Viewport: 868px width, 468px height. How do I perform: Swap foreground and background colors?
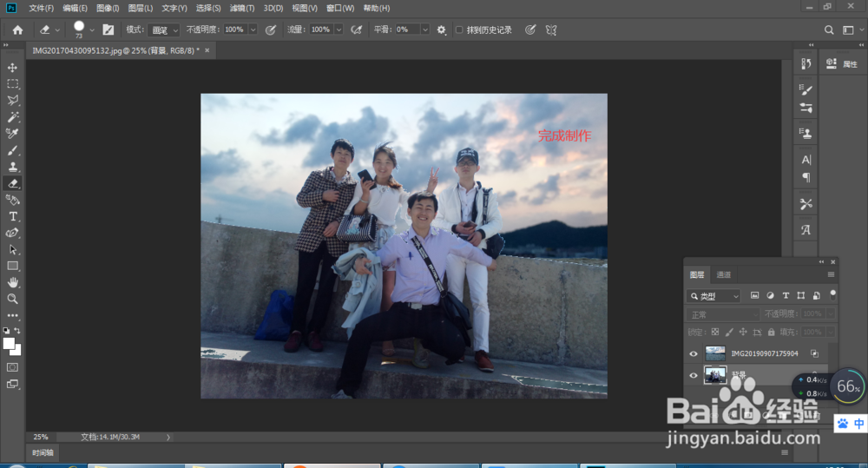tap(17, 331)
